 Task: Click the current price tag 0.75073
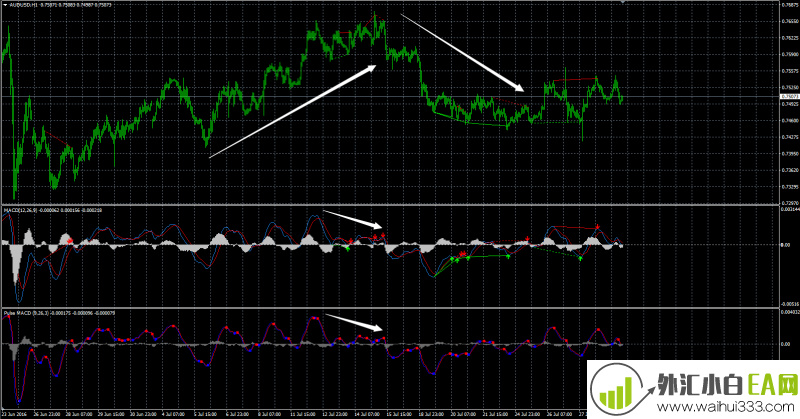[789, 96]
